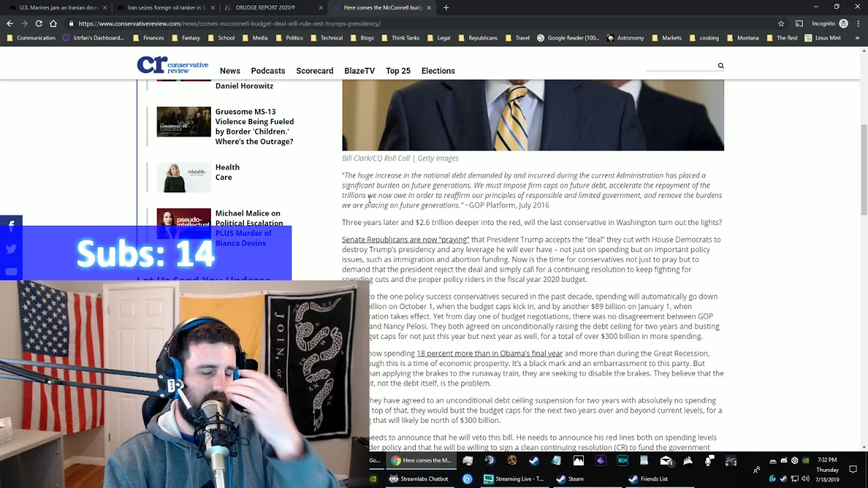Bookmark this page with the star icon

[x=781, y=23]
